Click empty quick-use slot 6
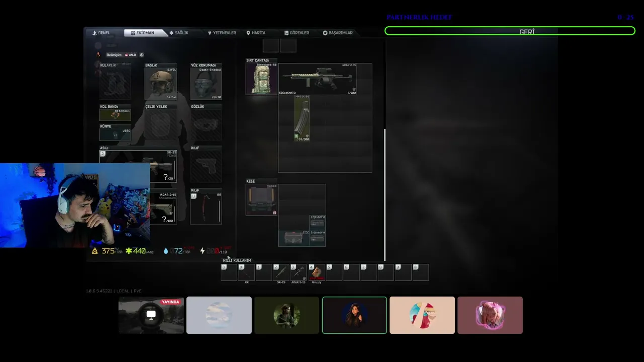Image resolution: width=644 pixels, height=362 pixels. 351,272
